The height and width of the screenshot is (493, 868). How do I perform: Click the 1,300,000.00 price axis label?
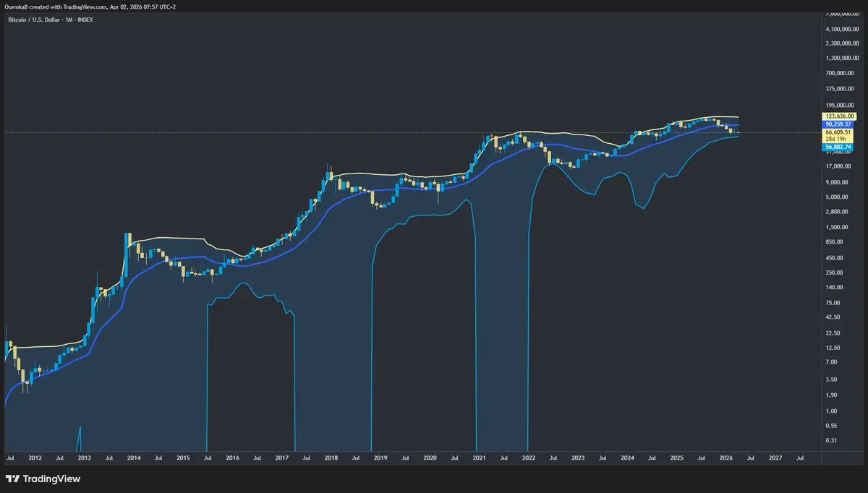tap(842, 58)
